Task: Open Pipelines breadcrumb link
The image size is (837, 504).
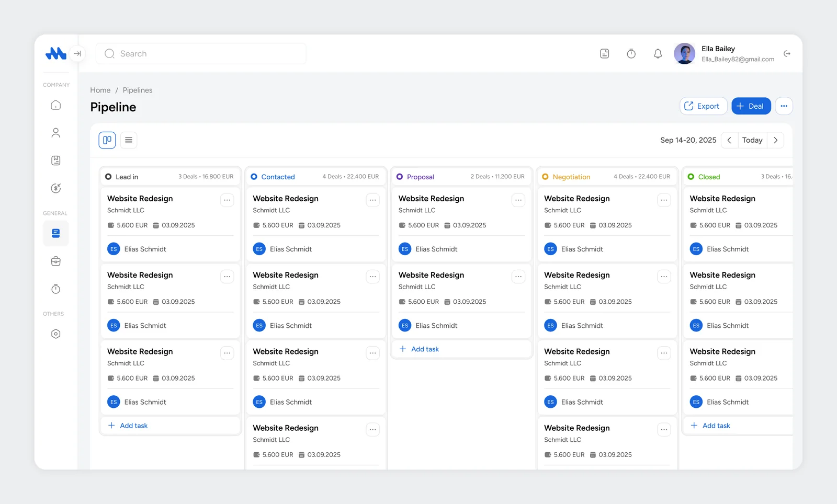Action: (x=138, y=90)
